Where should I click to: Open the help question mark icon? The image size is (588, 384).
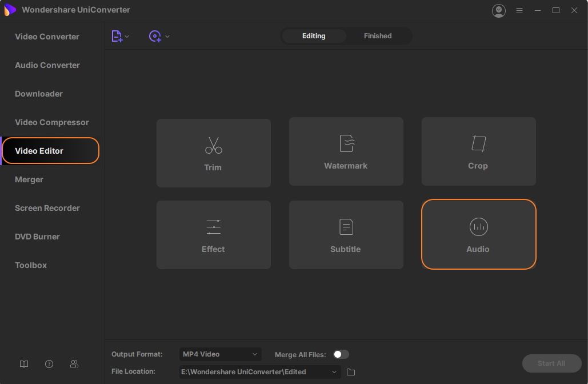pyautogui.click(x=49, y=364)
